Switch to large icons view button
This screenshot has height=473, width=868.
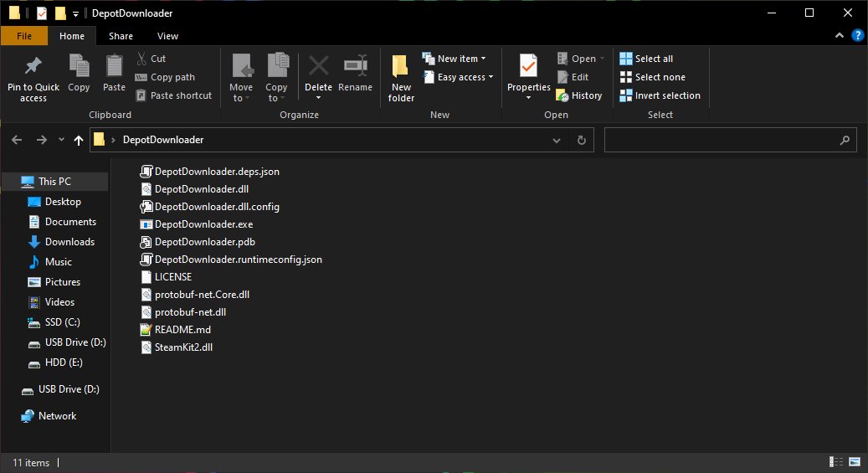855,462
